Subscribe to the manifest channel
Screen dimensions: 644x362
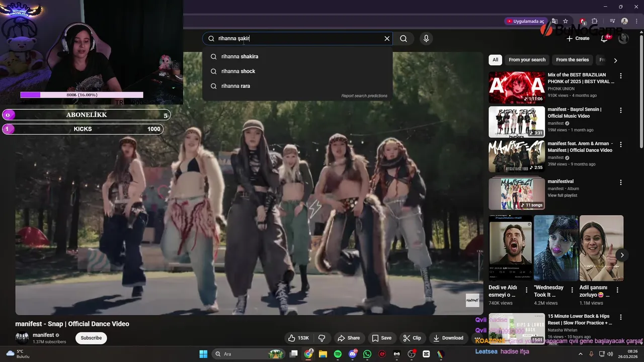coord(91,338)
